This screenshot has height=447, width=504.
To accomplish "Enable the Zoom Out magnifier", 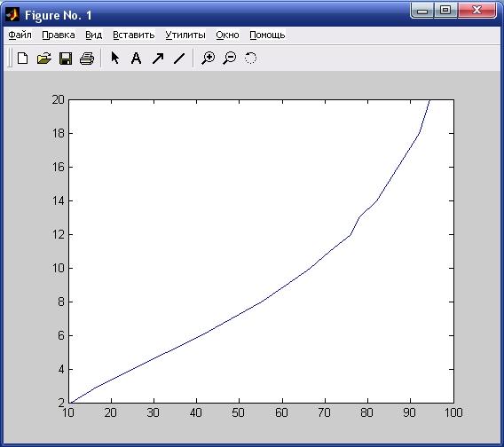I will (x=229, y=59).
